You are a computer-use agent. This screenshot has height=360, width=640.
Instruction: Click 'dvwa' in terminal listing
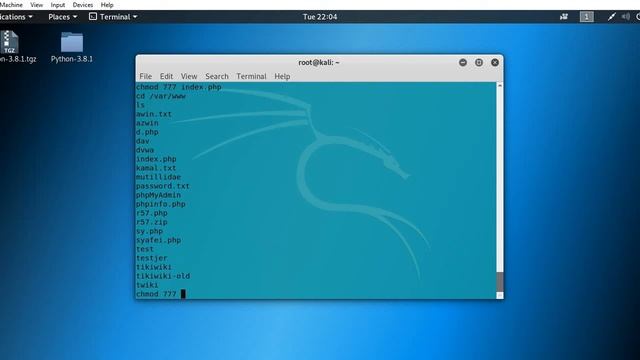pos(145,150)
